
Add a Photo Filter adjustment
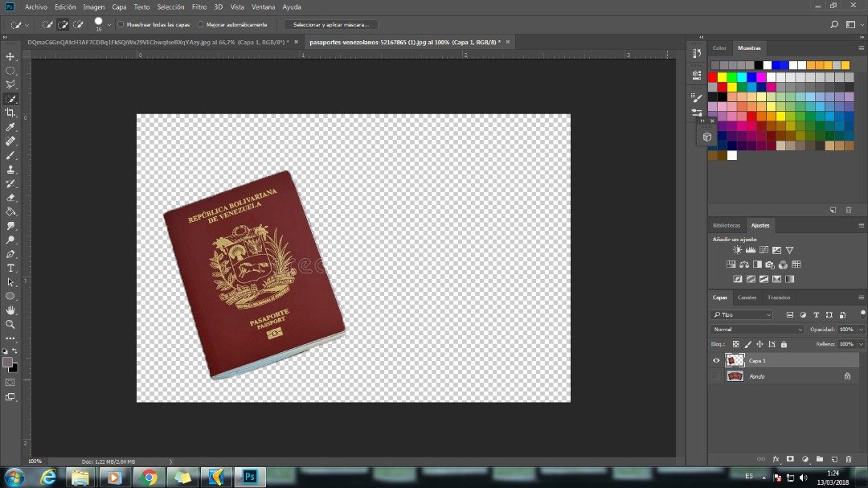coord(770,265)
